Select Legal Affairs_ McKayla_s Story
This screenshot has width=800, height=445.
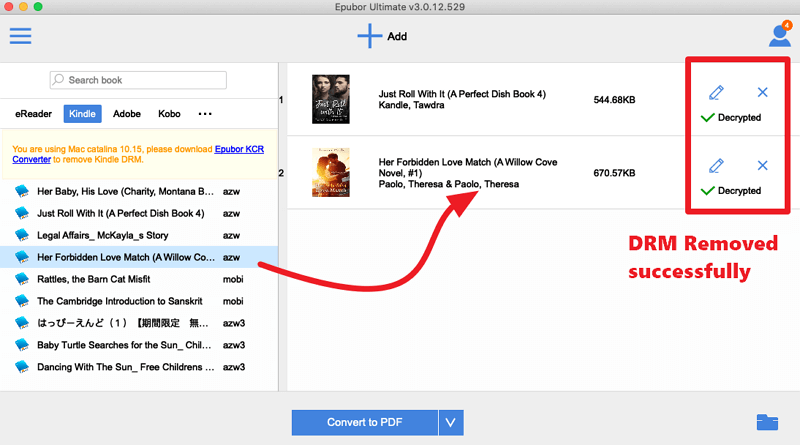click(139, 235)
